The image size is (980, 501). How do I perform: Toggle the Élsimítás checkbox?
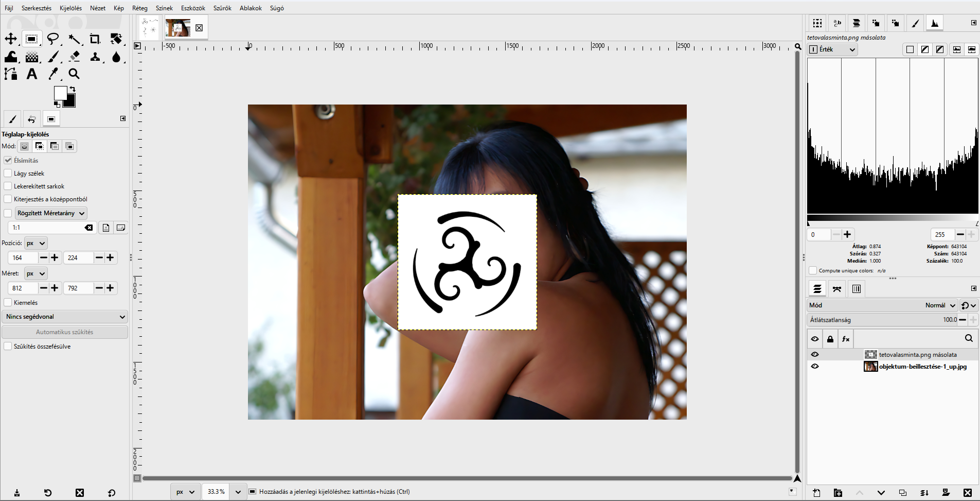coord(8,161)
